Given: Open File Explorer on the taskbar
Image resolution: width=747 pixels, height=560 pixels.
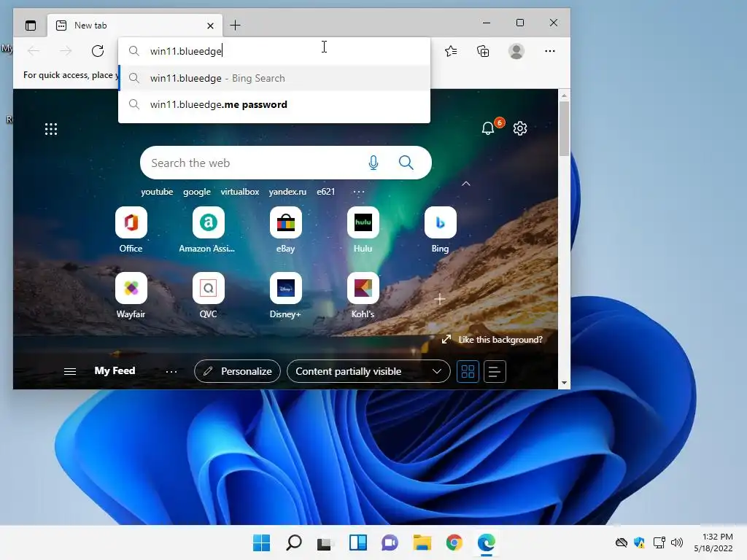Looking at the screenshot, I should pos(422,542).
